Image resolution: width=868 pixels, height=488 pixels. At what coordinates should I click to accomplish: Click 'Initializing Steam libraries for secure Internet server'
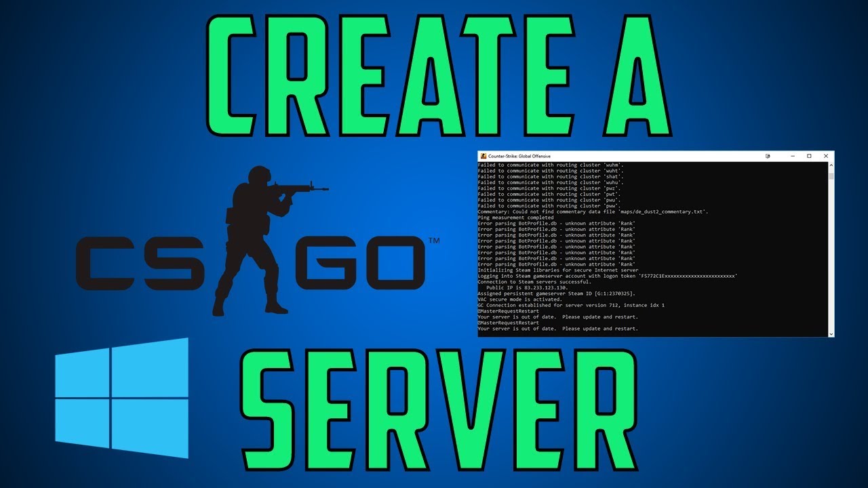[x=558, y=270]
